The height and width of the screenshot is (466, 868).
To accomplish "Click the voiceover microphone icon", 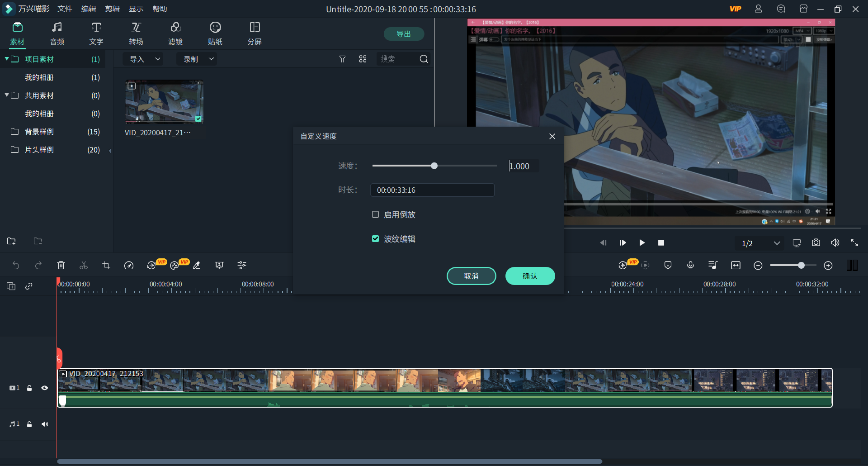I will (x=690, y=266).
